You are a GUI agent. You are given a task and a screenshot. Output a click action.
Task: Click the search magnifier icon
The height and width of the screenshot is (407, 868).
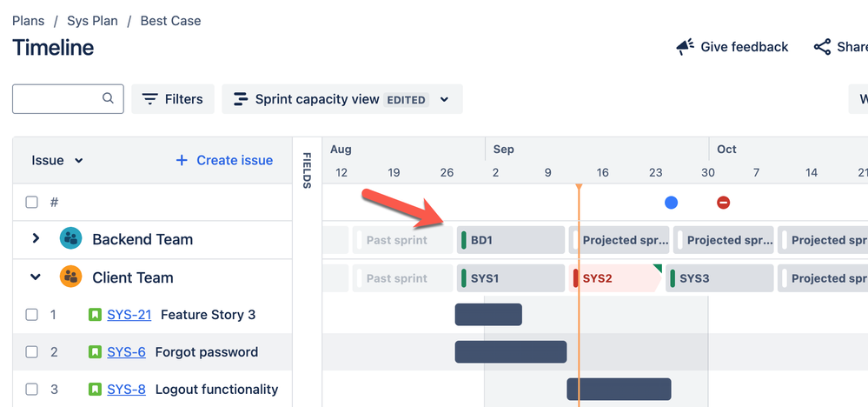109,98
